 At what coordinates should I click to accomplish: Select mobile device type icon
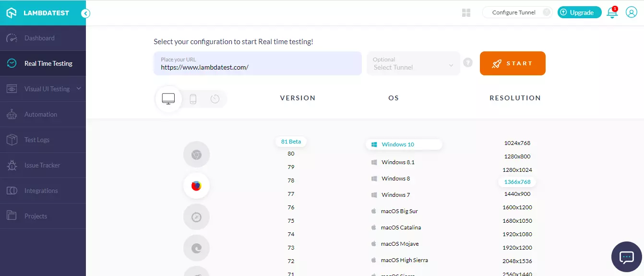coord(193,99)
